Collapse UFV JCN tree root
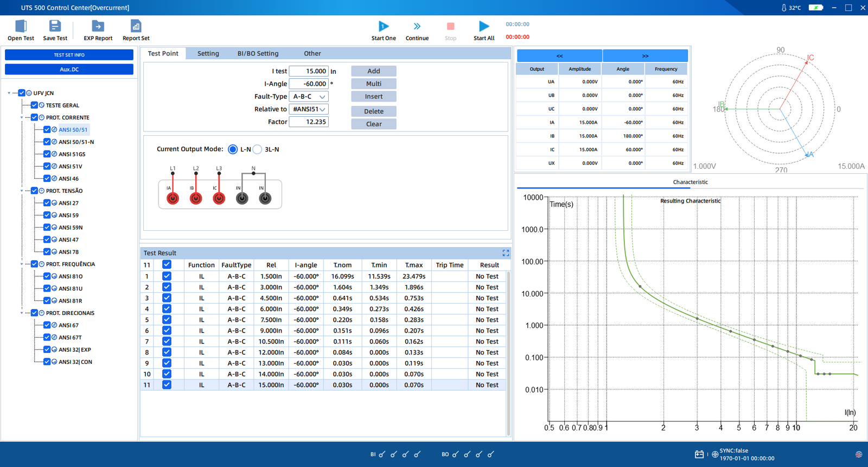The height and width of the screenshot is (467, 868). (x=9, y=93)
